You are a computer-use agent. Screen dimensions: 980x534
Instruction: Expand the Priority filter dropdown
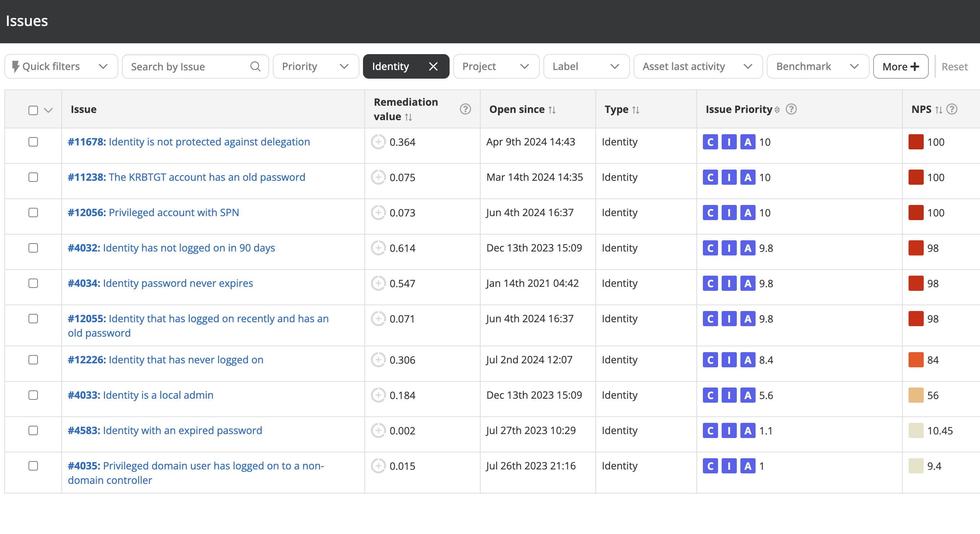[315, 66]
